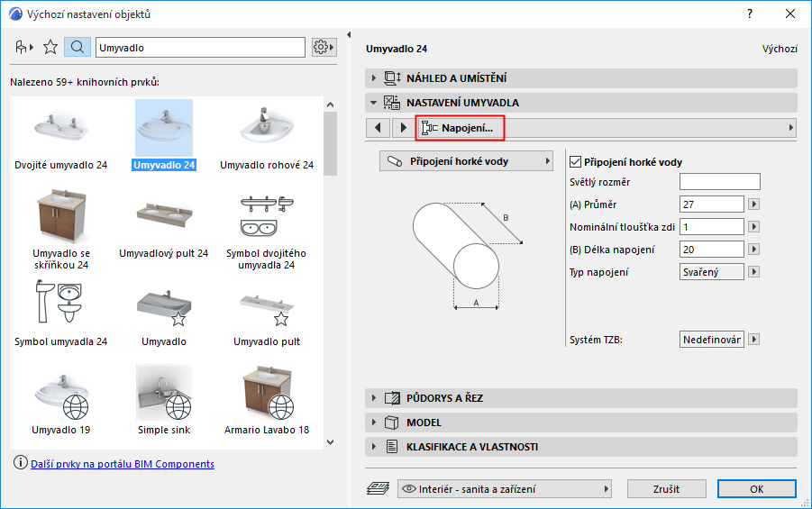Click the library list scroll up arrow
Image resolution: width=812 pixels, height=509 pixels.
331,105
